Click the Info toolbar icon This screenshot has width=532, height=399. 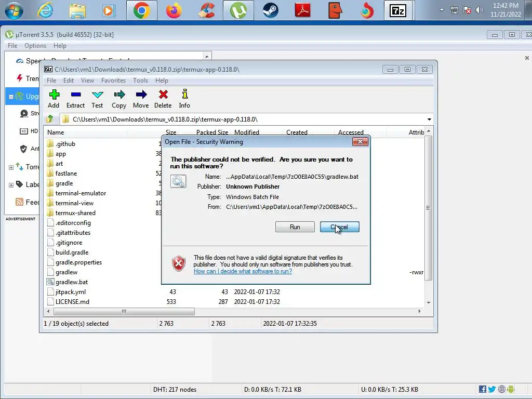point(184,94)
